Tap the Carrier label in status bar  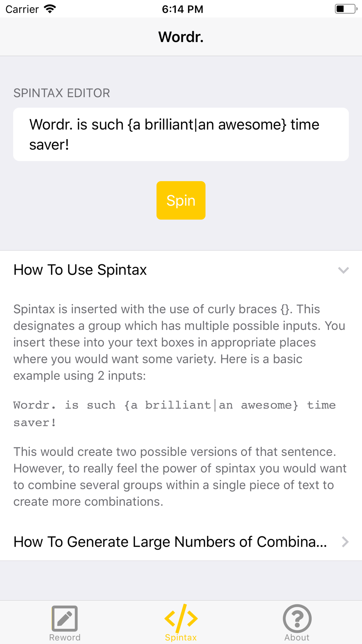(22, 9)
